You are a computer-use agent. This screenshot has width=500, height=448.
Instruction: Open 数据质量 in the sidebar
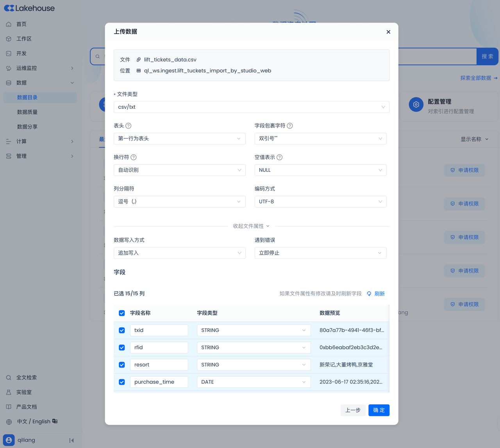point(27,112)
